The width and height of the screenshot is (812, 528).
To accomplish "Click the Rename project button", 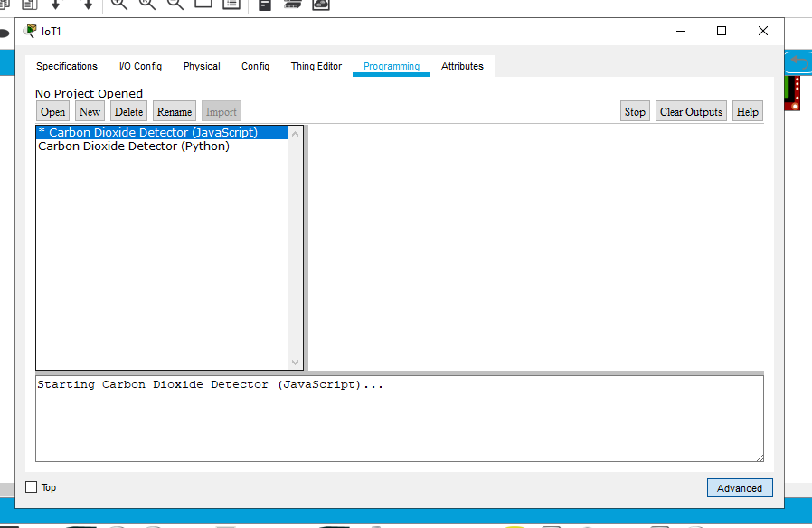I will (x=175, y=112).
